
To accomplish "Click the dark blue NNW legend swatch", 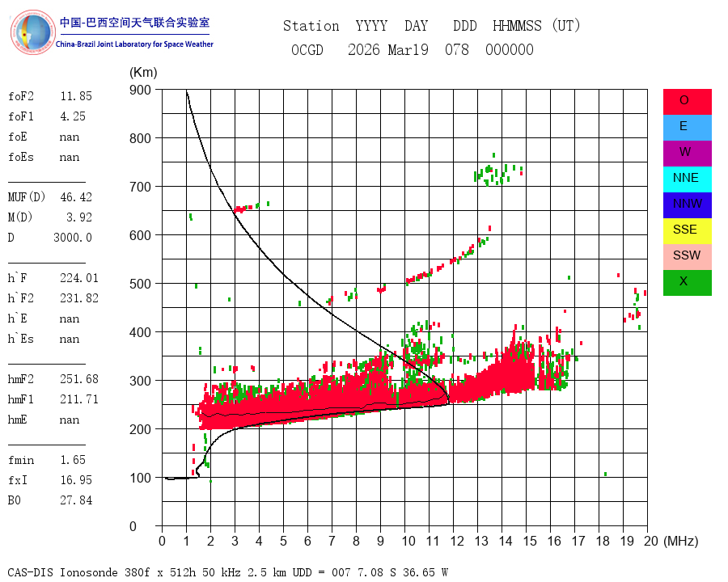I will point(687,205).
